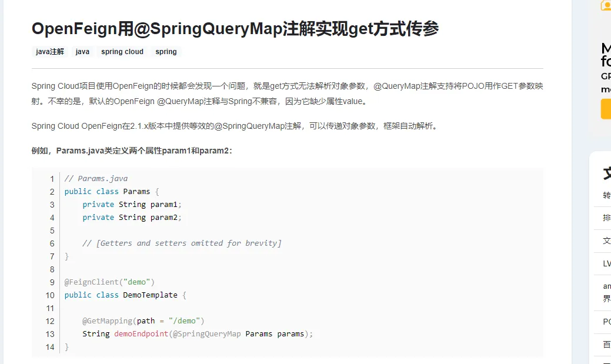Click line number 14 in code block
The image size is (611, 364).
(50, 347)
